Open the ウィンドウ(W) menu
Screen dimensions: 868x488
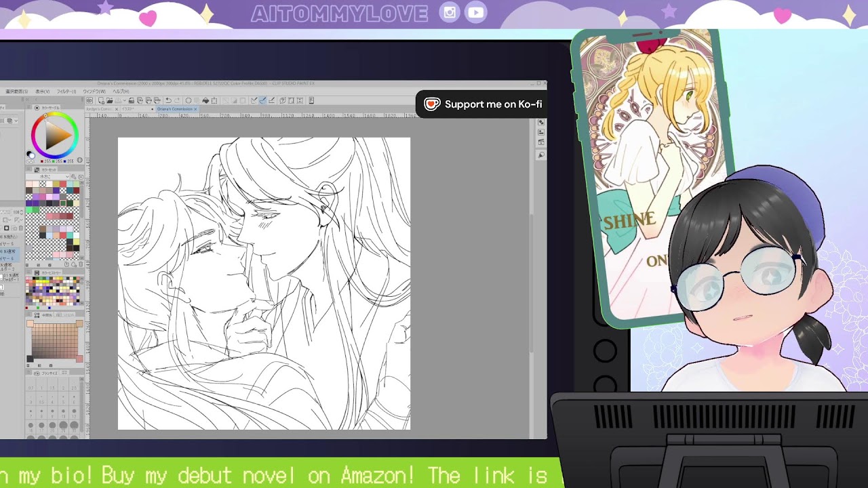[x=94, y=91]
